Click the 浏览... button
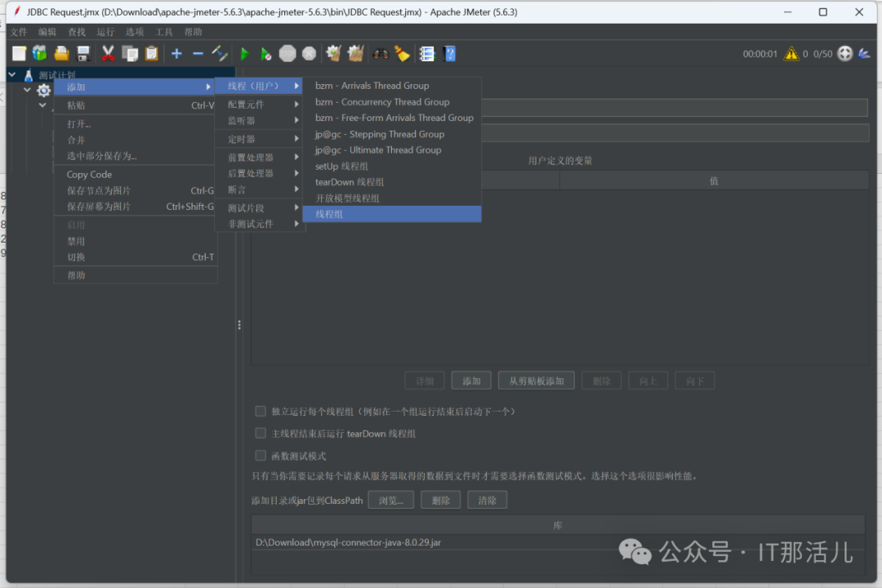Viewport: 882px width, 588px height. (x=391, y=500)
